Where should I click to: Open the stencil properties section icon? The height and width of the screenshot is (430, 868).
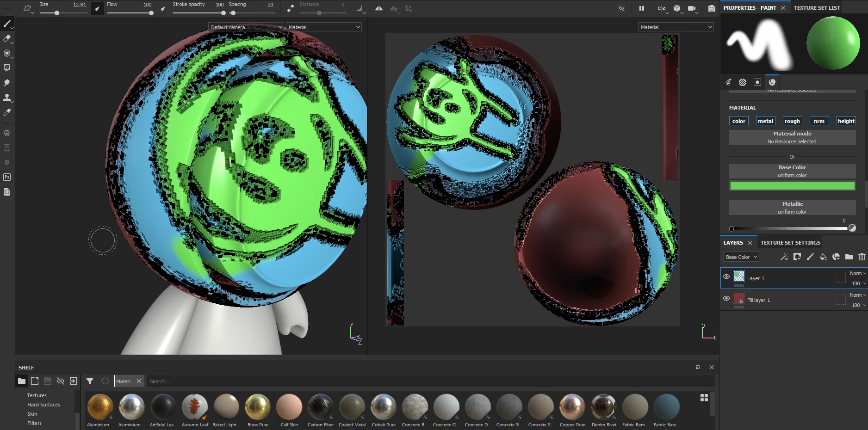pos(757,82)
